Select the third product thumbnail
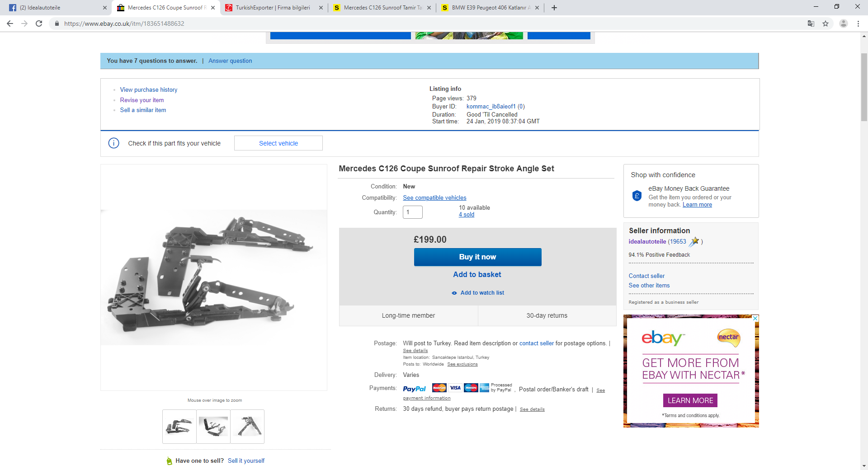The image size is (868, 470). pyautogui.click(x=247, y=427)
